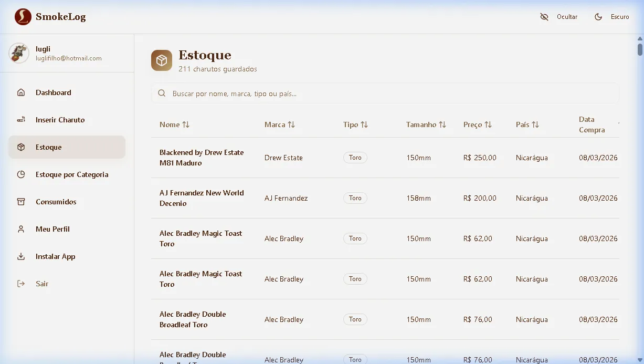Click the Estoque header package icon

tap(162, 60)
